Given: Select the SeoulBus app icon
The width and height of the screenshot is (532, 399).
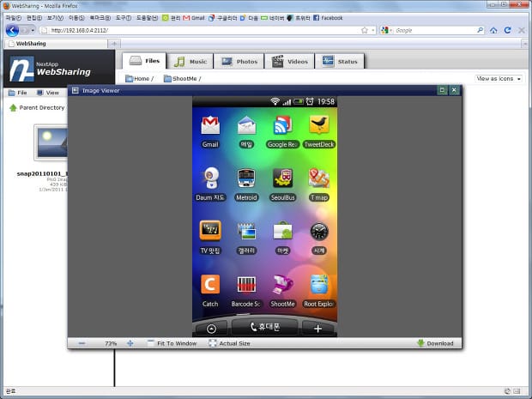Looking at the screenshot, I should coord(282,178).
